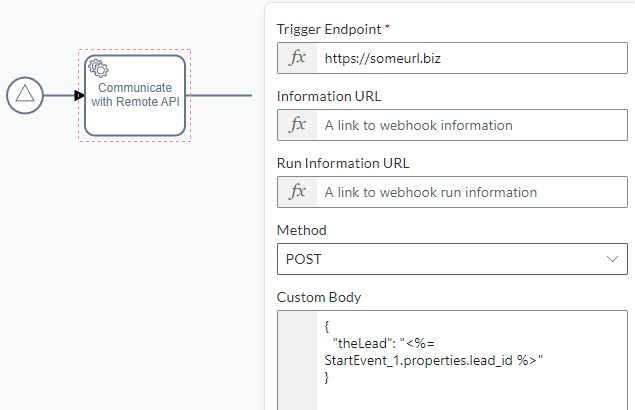Open fx expression editor for Trigger Endpoint
The image size is (635, 410).
click(297, 58)
